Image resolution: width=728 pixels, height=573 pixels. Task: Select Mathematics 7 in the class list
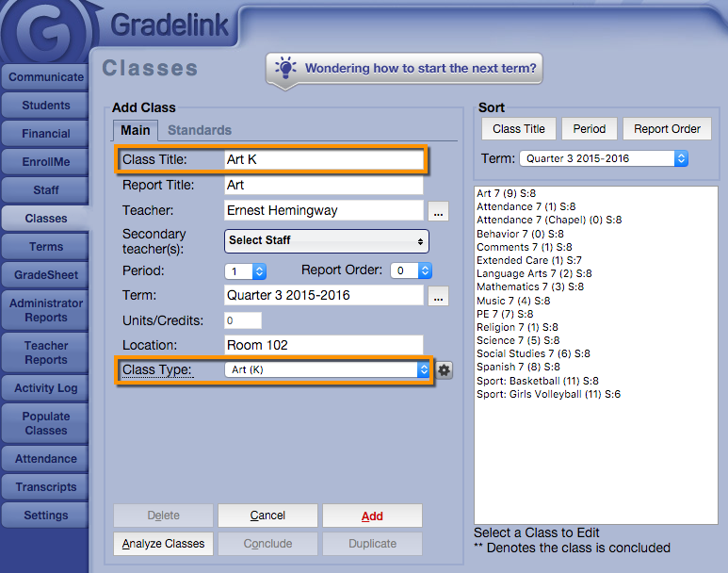point(529,286)
